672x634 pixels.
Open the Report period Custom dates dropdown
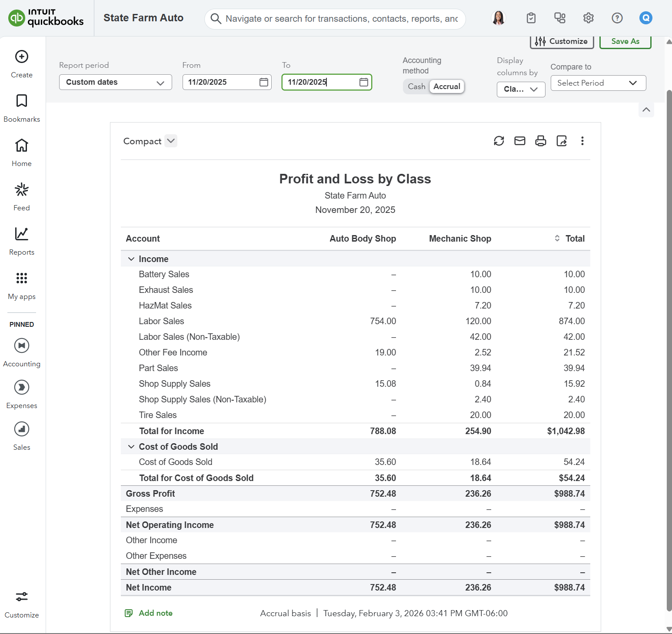pos(115,82)
